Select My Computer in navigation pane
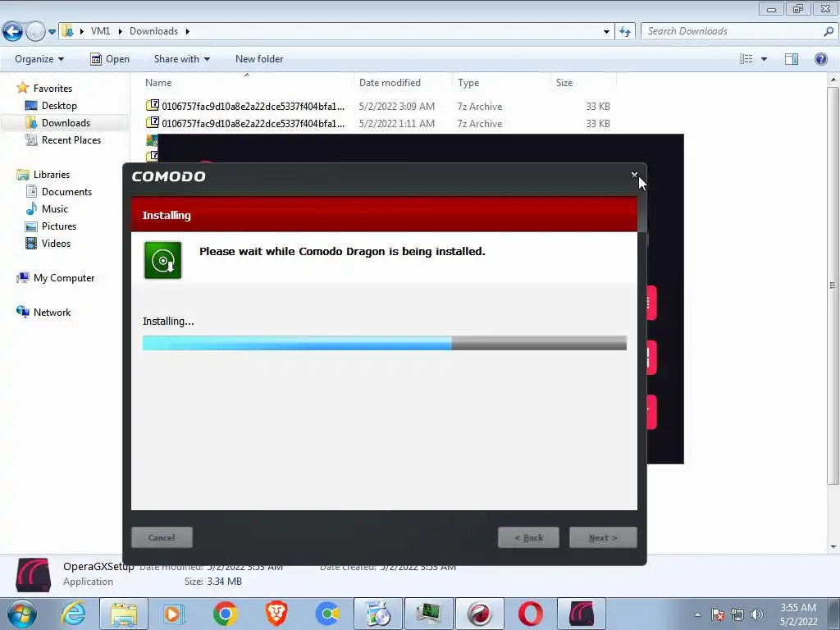 coord(64,277)
